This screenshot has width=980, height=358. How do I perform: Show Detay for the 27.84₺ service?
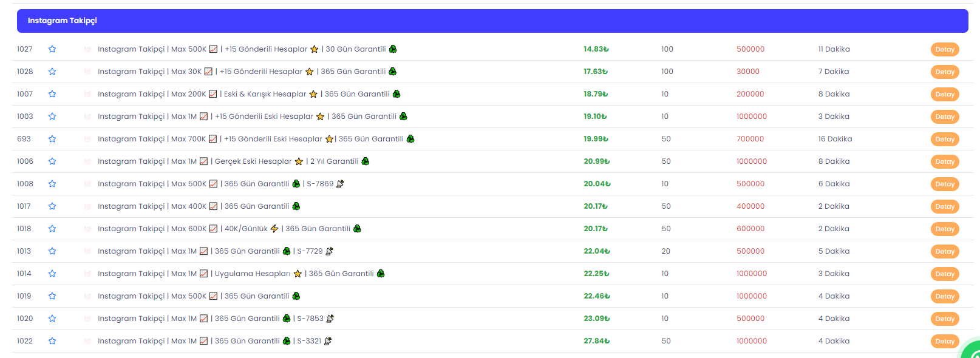pyautogui.click(x=945, y=341)
